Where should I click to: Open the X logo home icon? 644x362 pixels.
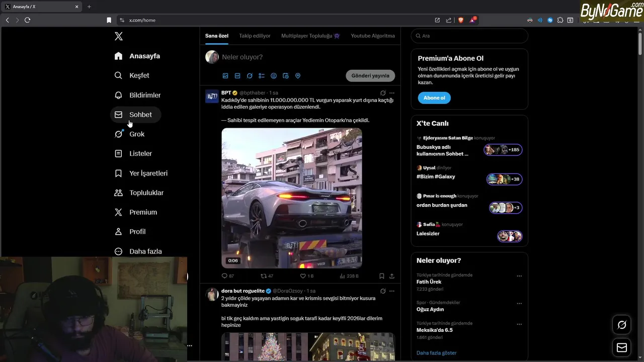(x=118, y=36)
